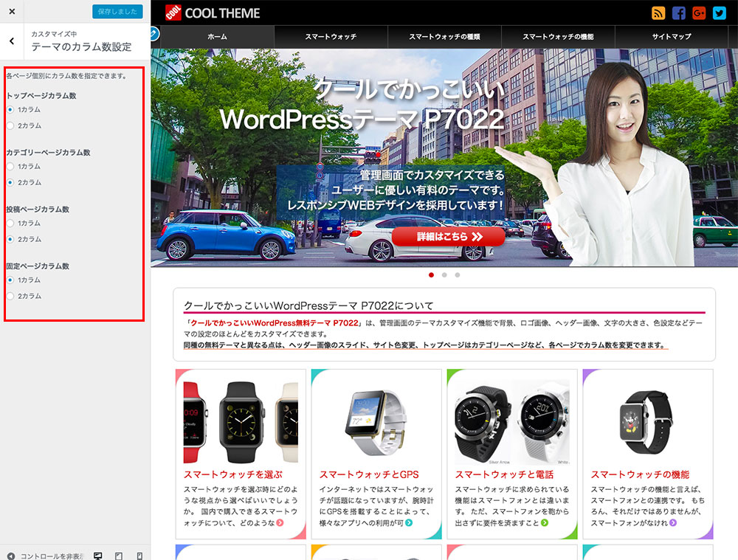Screen dimensions: 738x560
Task: Open the スマートウォッチと電話 article title
Action: click(504, 474)
